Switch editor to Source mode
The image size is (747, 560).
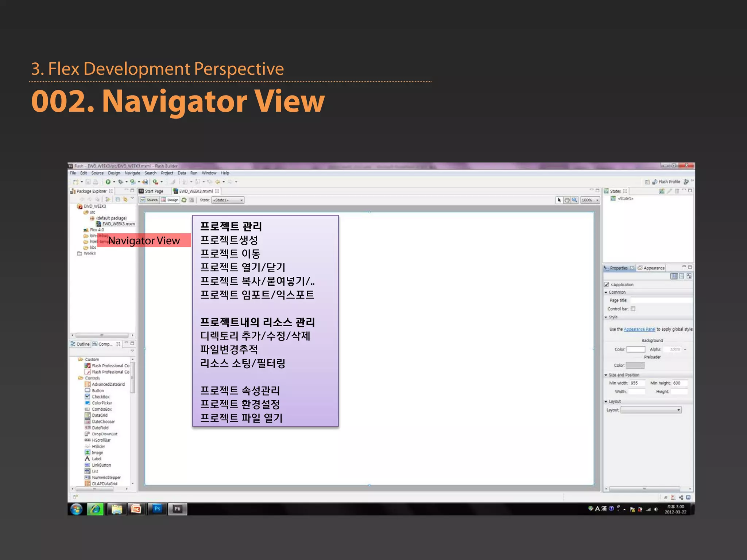tap(149, 200)
